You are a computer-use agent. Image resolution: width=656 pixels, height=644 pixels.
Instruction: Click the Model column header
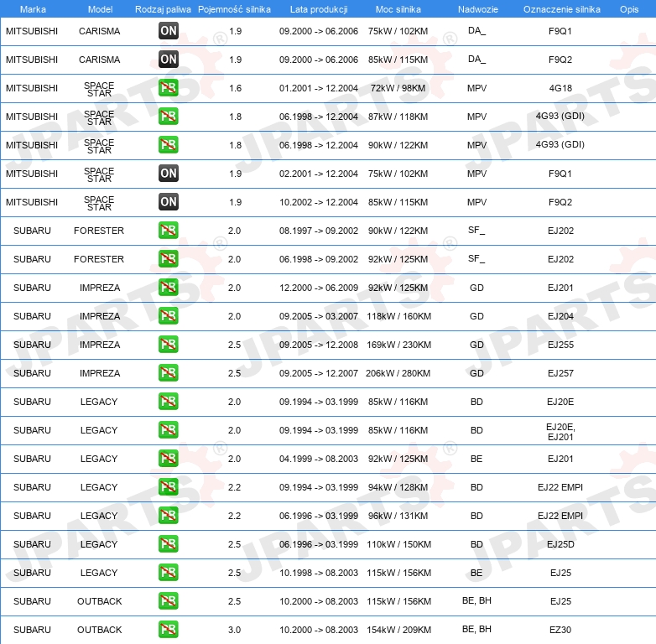click(100, 9)
